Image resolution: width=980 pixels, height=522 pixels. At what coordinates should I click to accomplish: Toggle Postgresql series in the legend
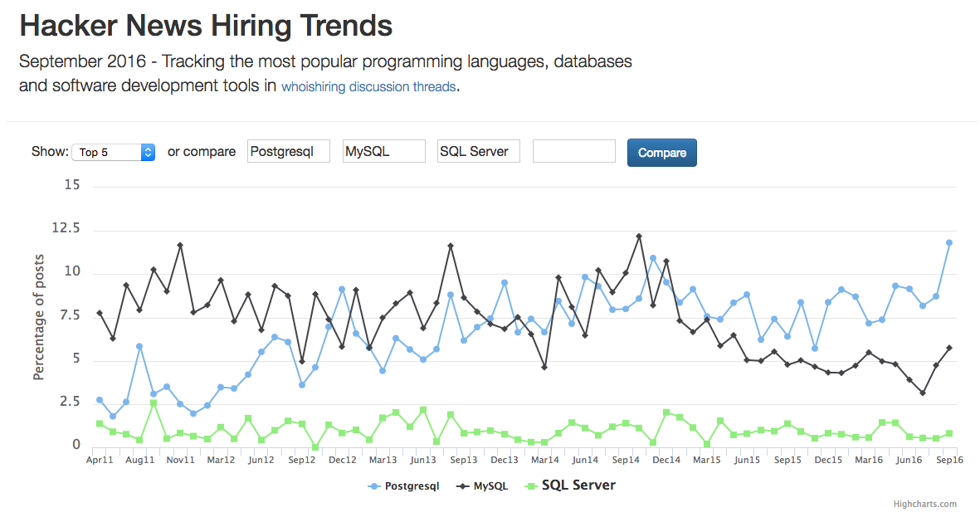404,485
